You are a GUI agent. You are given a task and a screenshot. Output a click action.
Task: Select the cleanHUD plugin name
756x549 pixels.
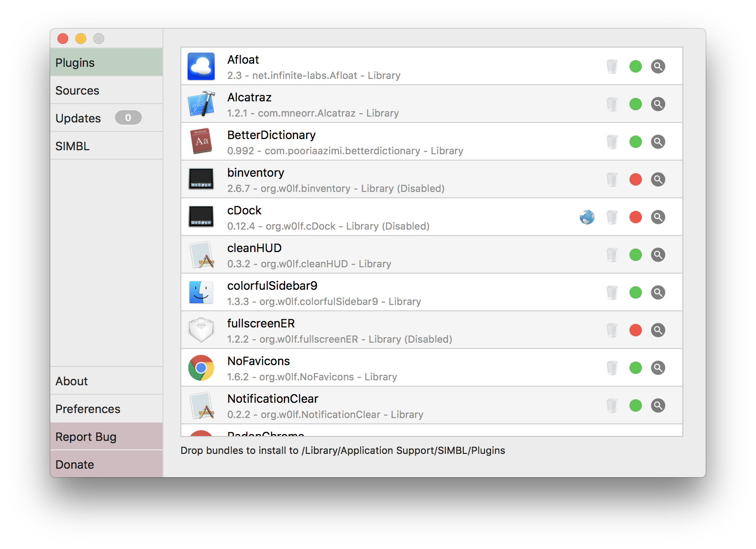tap(254, 248)
